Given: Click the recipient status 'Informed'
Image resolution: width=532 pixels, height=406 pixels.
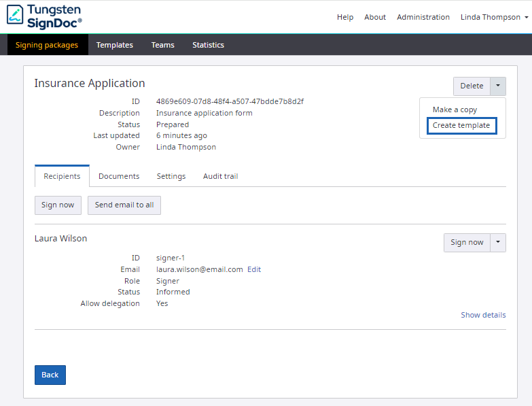Looking at the screenshot, I should [x=173, y=292].
